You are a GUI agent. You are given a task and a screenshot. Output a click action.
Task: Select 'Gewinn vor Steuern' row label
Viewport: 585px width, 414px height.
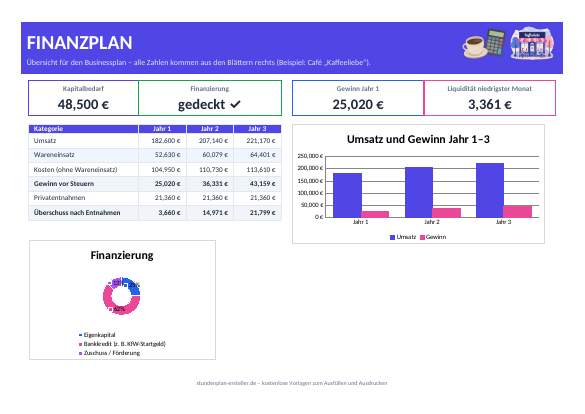click(x=64, y=184)
